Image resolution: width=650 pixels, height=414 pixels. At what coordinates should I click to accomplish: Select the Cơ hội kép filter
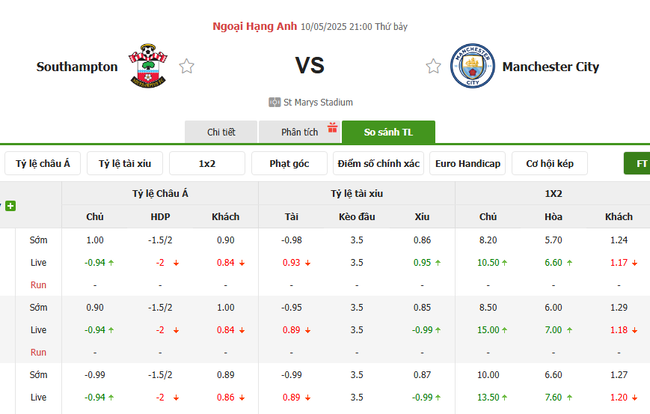pos(549,163)
